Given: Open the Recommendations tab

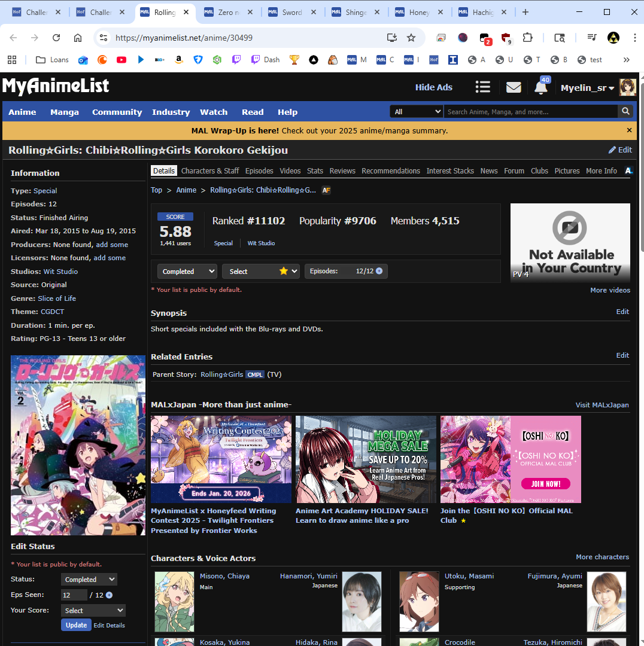Looking at the screenshot, I should coord(391,170).
